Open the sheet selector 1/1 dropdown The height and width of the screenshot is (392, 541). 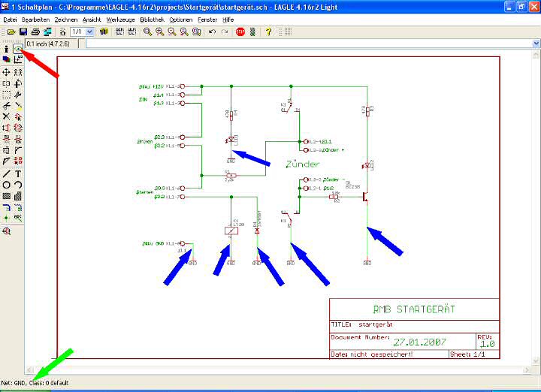click(x=89, y=32)
